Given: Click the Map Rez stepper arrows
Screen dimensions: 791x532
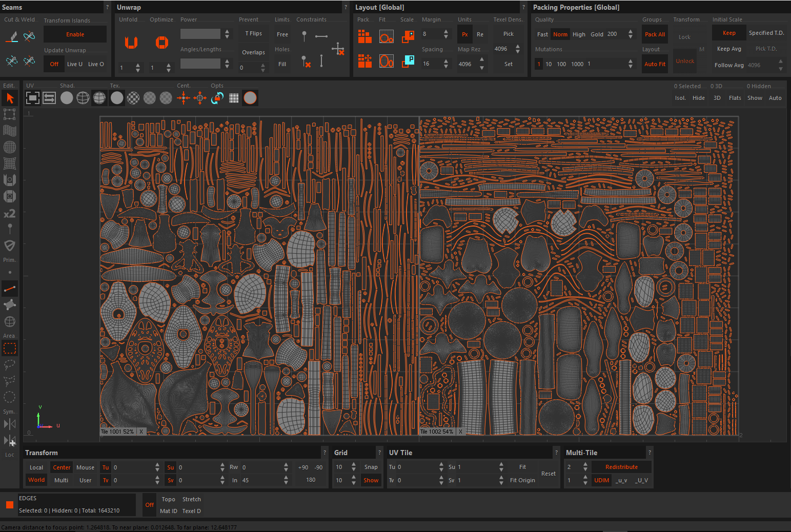Looking at the screenshot, I should click(x=482, y=64).
